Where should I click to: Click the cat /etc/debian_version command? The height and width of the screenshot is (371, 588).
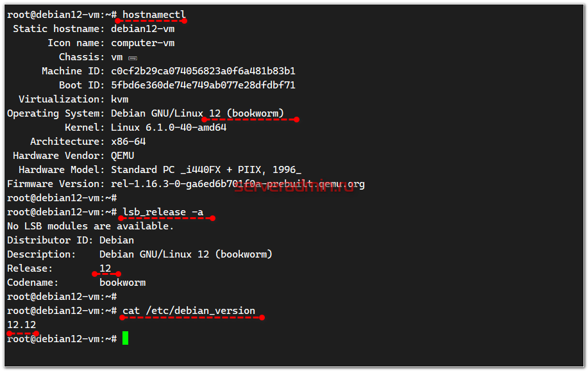pos(189,311)
